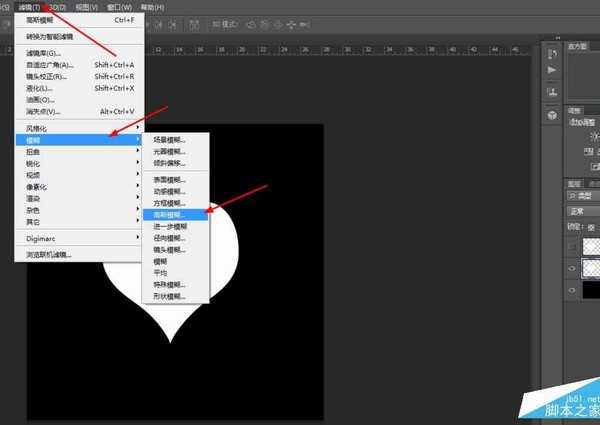Toggle visibility eye of the black layer
Image resolution: width=600 pixels, height=425 pixels.
(x=572, y=291)
